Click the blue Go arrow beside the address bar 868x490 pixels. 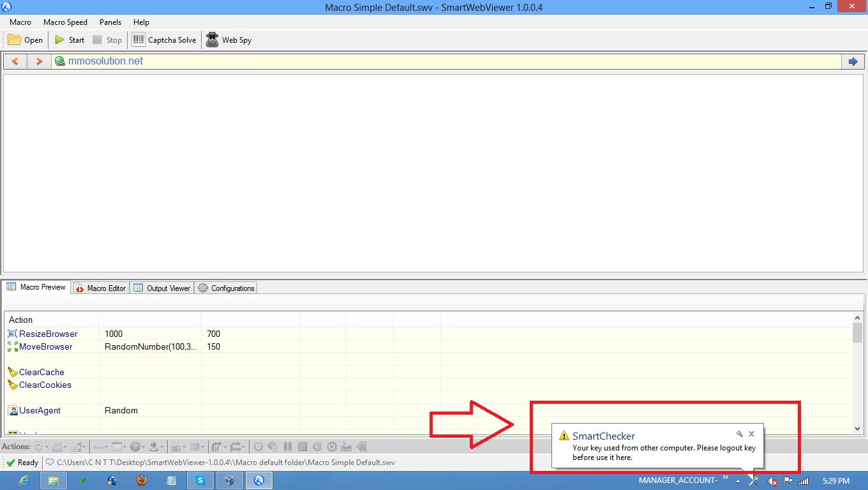point(853,61)
